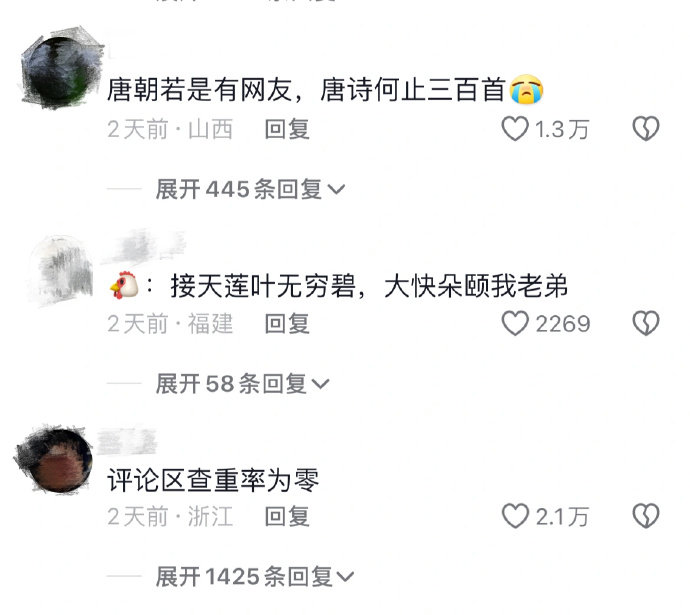Reply to the Fujian comment
690x615 pixels.
[287, 324]
